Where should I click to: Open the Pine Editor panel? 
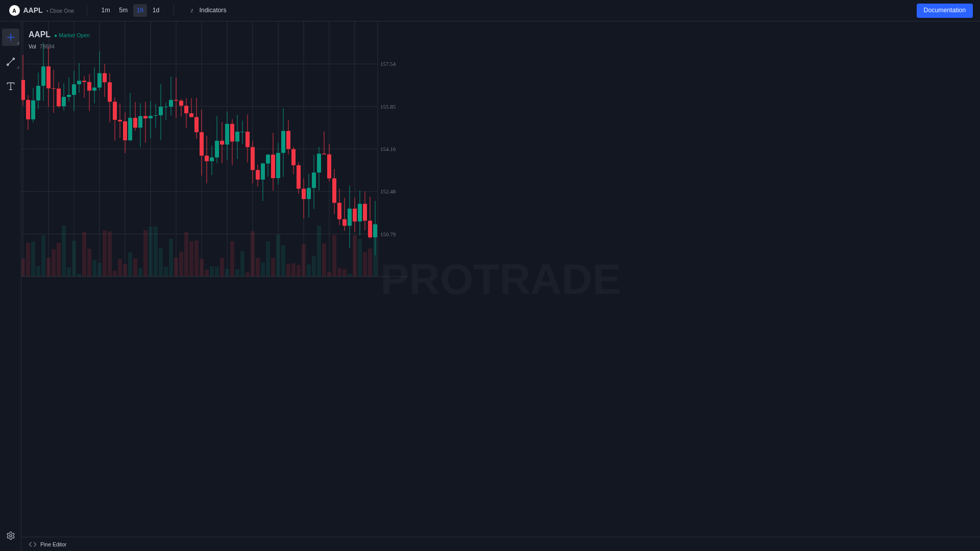click(x=53, y=544)
